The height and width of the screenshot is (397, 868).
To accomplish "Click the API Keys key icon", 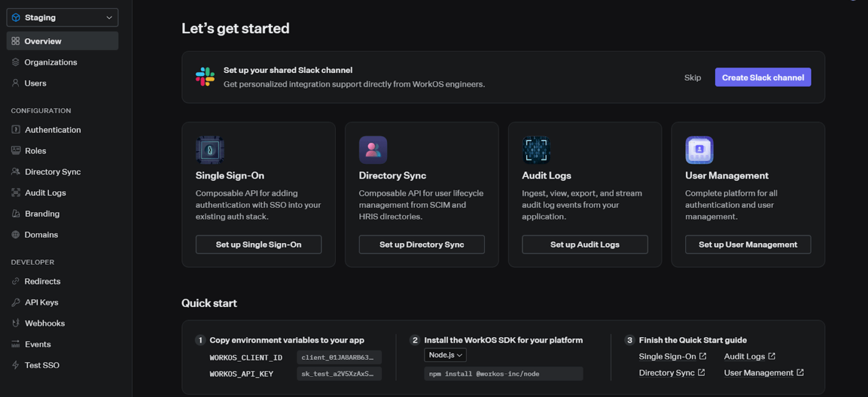I will point(16,302).
